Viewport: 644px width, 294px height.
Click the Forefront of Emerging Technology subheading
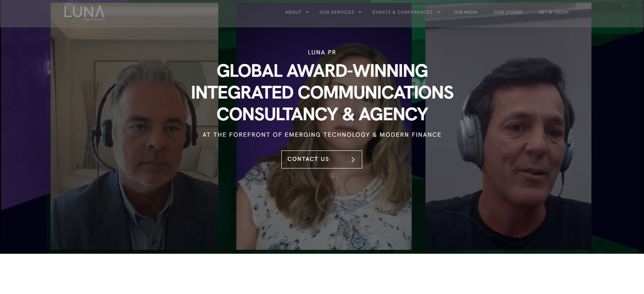coord(322,134)
